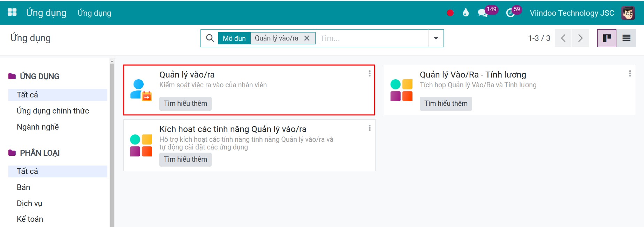Click the Ứng dụng breadcrumb heading
Screen dimensions: 644x227
tap(31, 38)
